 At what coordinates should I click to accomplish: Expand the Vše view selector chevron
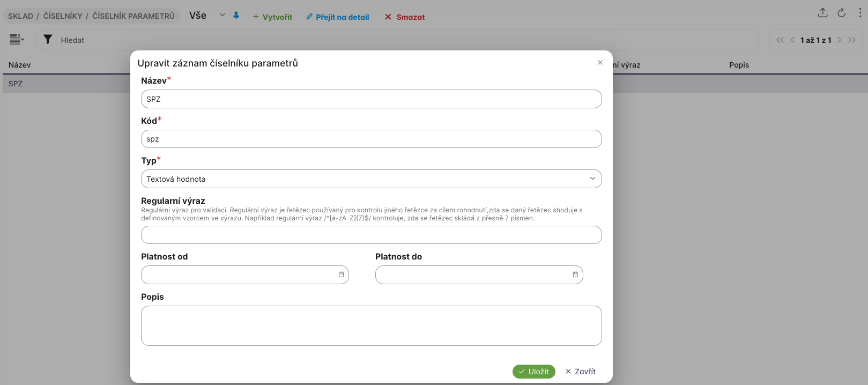(222, 16)
